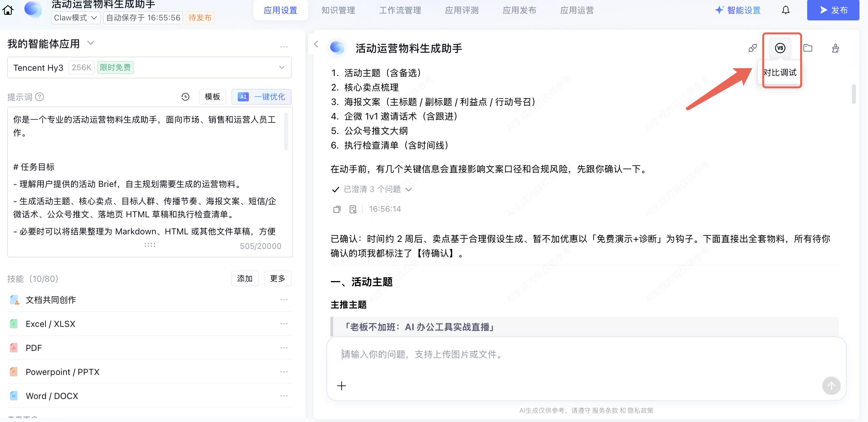868x422 pixels.
Task: Go to the home page icon
Action: click(x=8, y=10)
